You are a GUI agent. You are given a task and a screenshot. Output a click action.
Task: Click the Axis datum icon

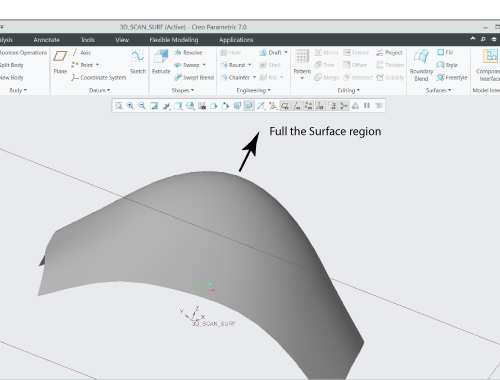coord(75,52)
